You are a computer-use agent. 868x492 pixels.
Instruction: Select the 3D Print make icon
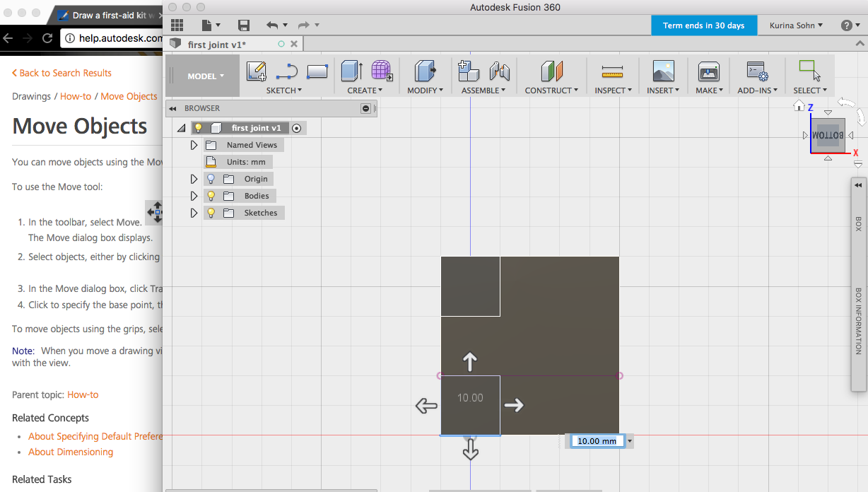click(708, 71)
